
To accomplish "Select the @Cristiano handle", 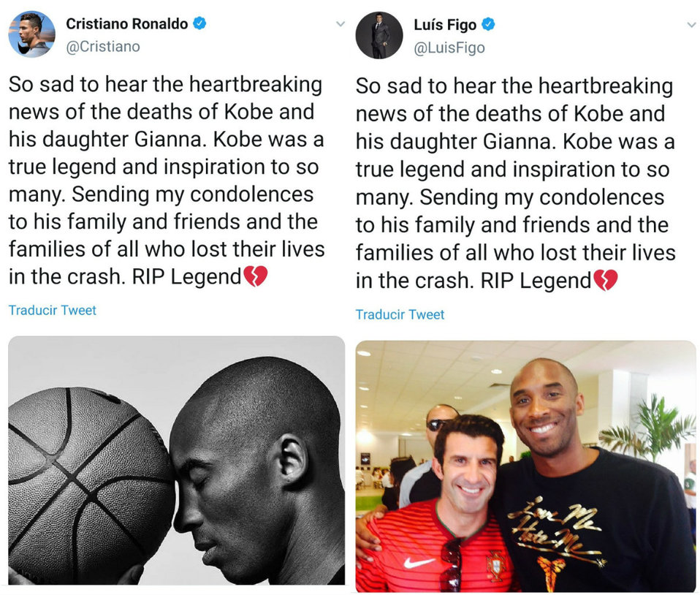I will pyautogui.click(x=103, y=47).
